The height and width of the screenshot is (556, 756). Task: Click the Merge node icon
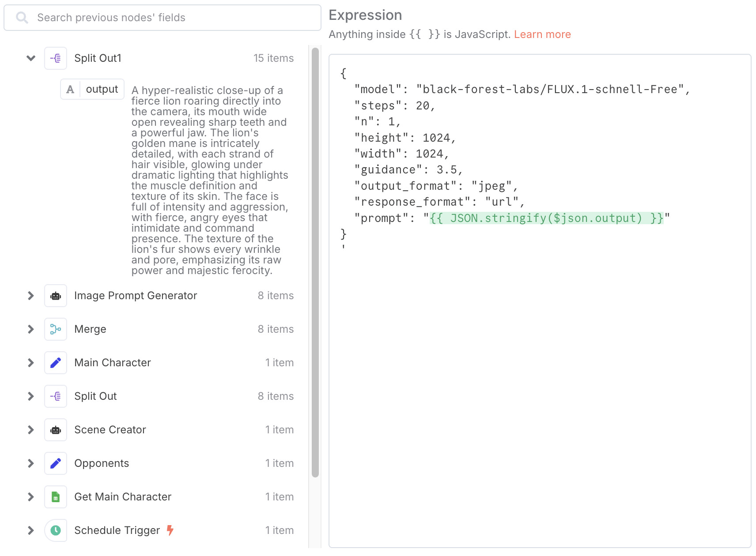click(55, 329)
